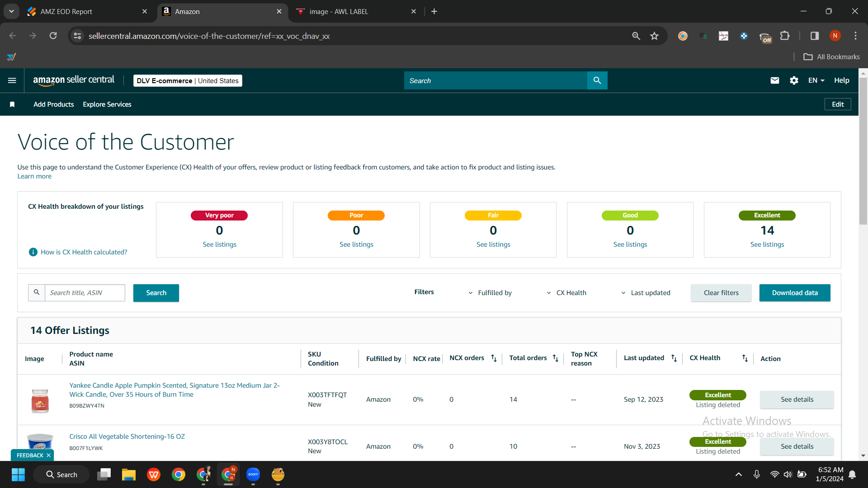The height and width of the screenshot is (488, 868).
Task: Open Zoom from the taskbar
Action: point(253,474)
